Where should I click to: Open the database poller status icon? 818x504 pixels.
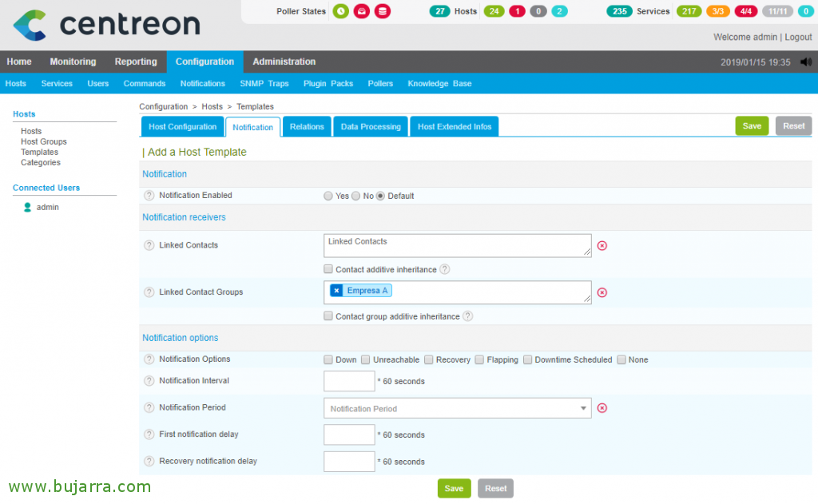(x=385, y=11)
